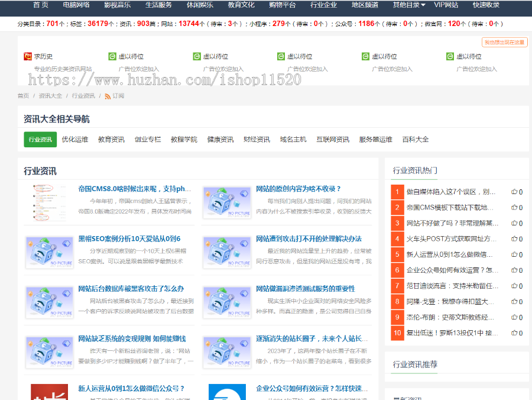Click breadcrumb link 资讯大全
This screenshot has height=400, width=532.
(50, 96)
